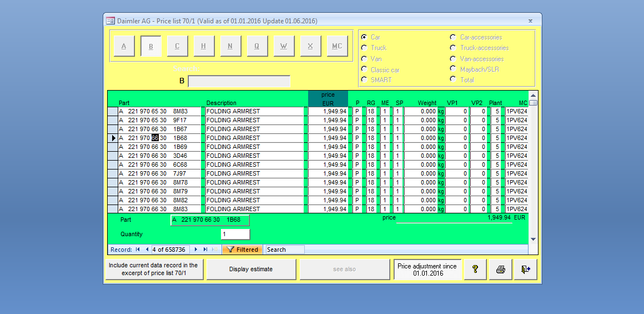Toggle the Filtered filter button
The width and height of the screenshot is (644, 314).
242,250
